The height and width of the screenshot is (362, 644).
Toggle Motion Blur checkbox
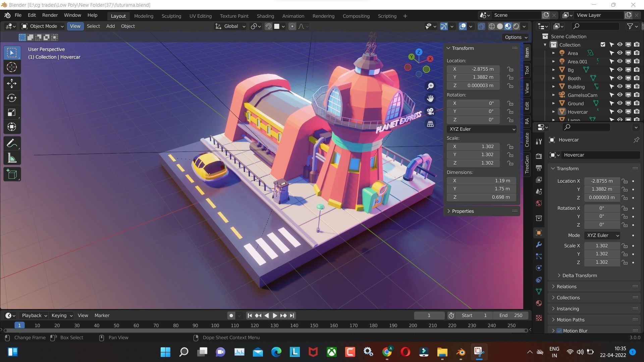559,331
